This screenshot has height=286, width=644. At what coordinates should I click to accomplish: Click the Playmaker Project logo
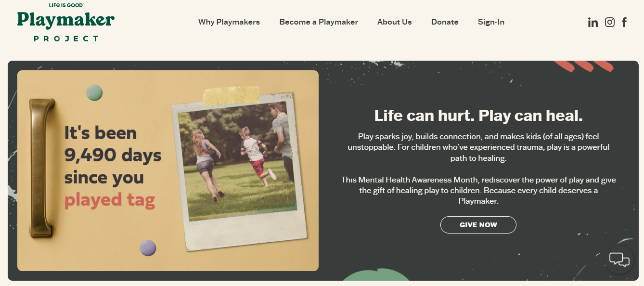(x=66, y=22)
